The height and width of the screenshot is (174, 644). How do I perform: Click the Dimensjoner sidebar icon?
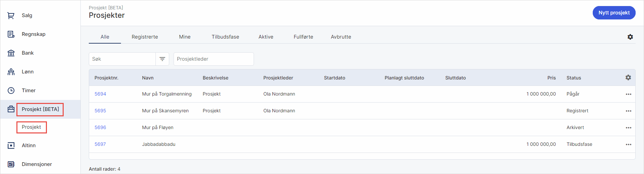point(11,164)
